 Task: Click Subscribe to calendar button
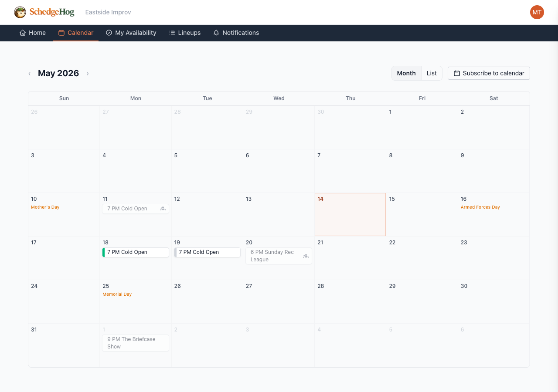click(x=489, y=73)
